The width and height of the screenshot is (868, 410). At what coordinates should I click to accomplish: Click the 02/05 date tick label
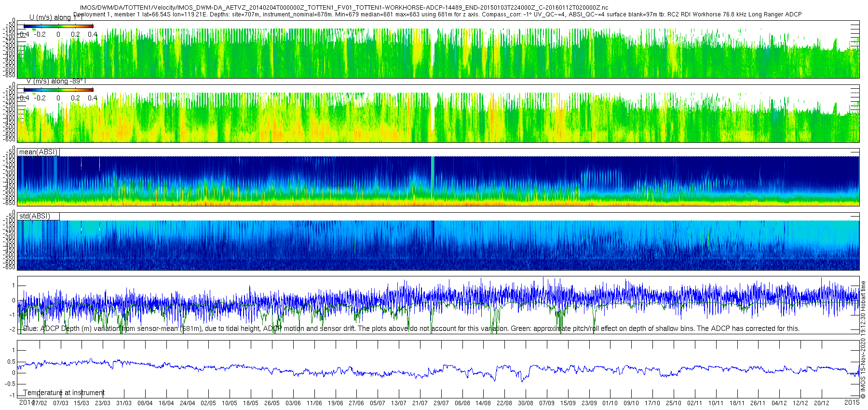tap(208, 403)
